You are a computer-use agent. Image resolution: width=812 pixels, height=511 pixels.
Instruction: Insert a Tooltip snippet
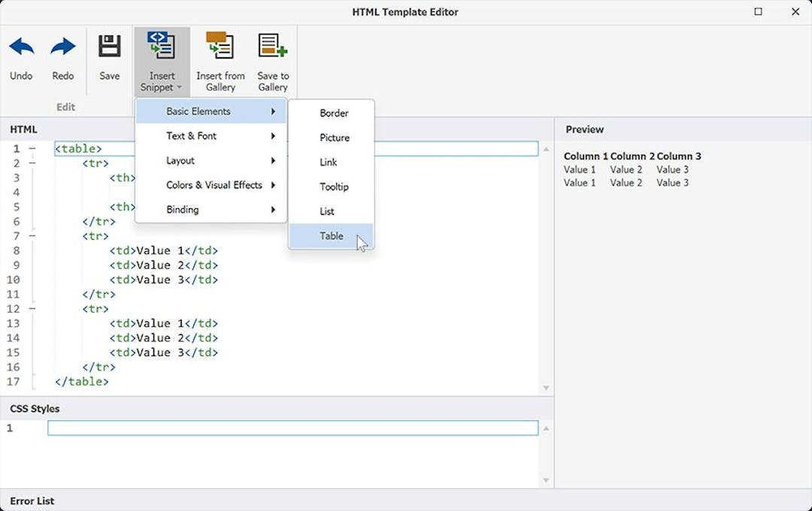pyautogui.click(x=333, y=186)
